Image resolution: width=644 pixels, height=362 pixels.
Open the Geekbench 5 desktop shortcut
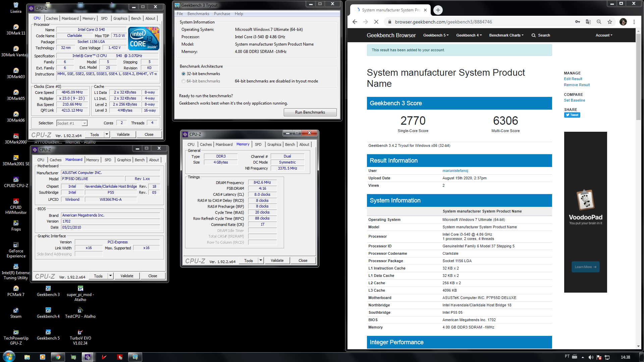tap(48, 335)
